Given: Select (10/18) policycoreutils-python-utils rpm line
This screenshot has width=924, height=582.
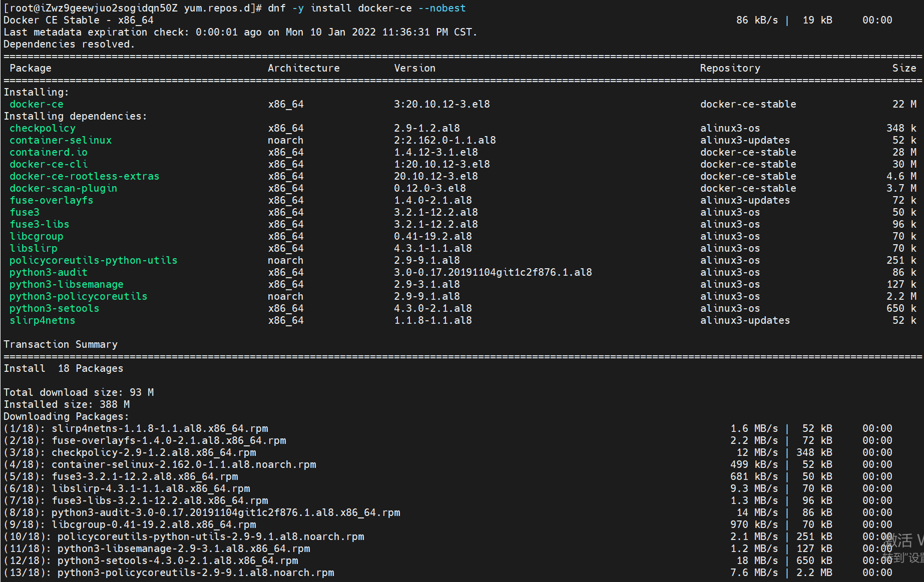Looking at the screenshot, I should click(x=448, y=536).
